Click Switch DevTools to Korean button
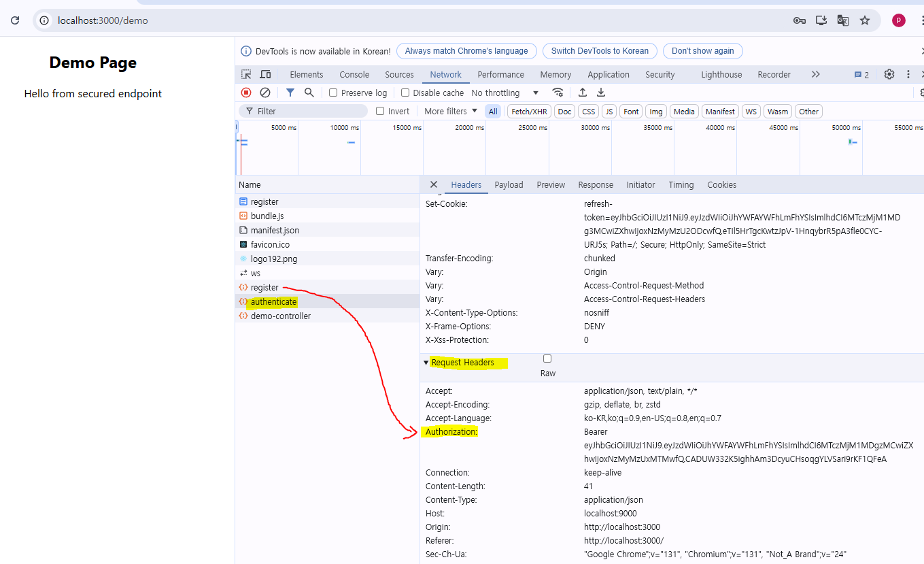This screenshot has height=564, width=924. click(600, 51)
